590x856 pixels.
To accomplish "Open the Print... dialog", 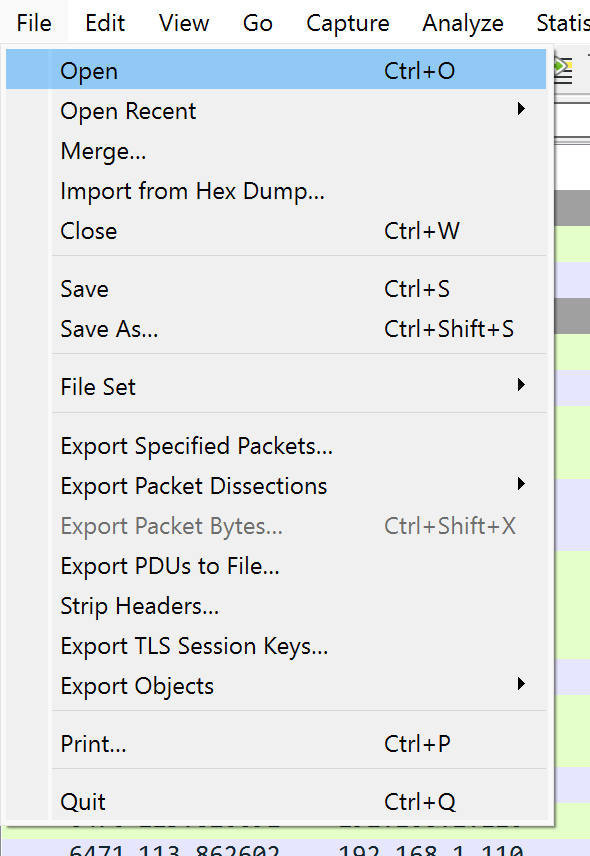I will (276, 744).
